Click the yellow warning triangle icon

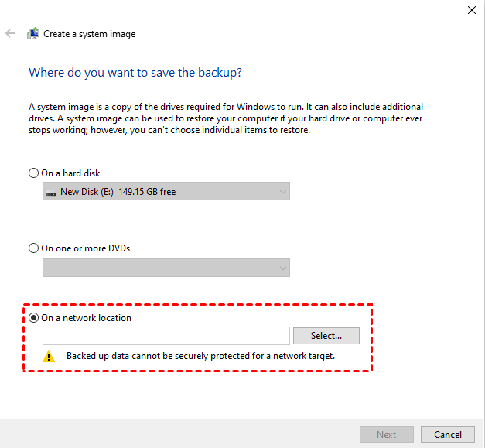pos(49,357)
